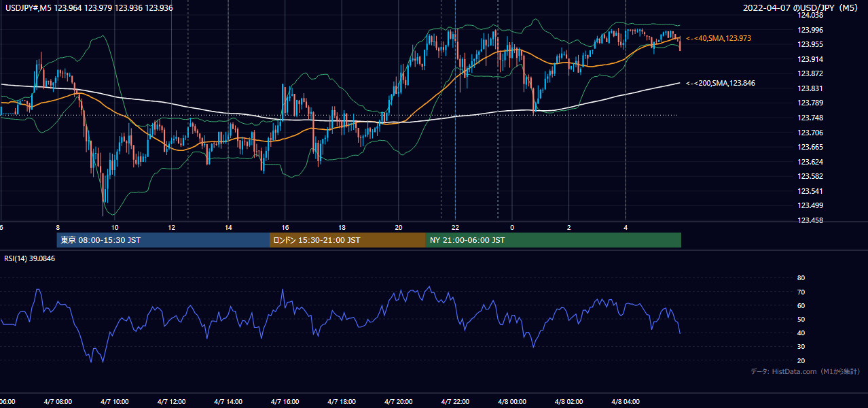Image resolution: width=868 pixels, height=408 pixels.
Task: Click price axis value 123.872
Action: point(810,73)
